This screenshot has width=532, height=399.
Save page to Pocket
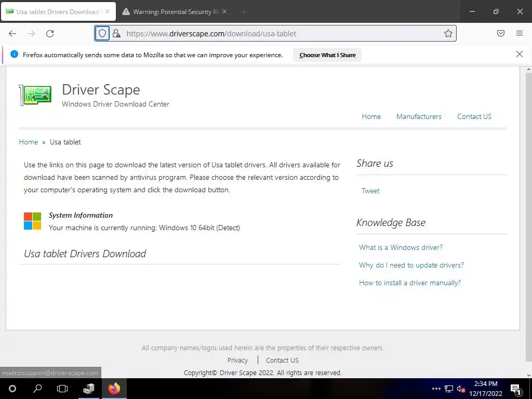pyautogui.click(x=501, y=33)
